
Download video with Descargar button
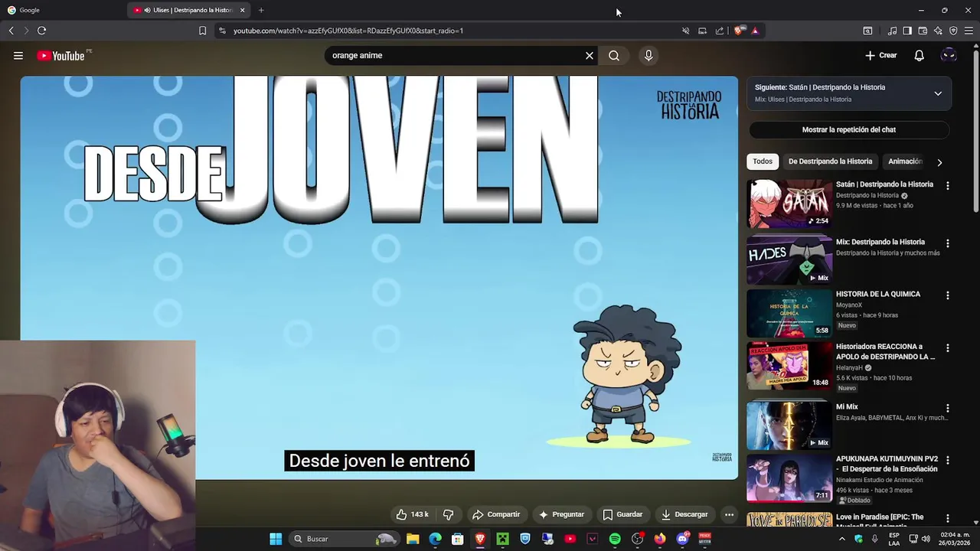[684, 514]
